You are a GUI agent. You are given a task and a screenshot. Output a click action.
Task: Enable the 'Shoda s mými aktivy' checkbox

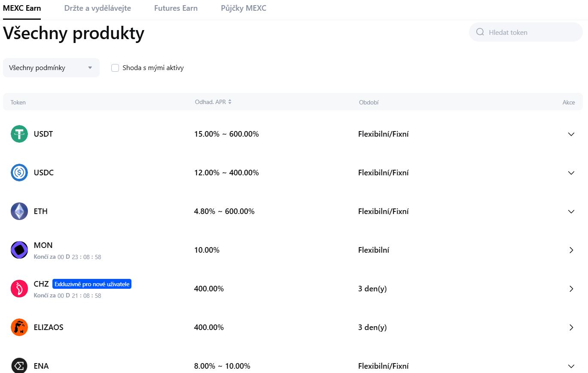click(x=115, y=68)
